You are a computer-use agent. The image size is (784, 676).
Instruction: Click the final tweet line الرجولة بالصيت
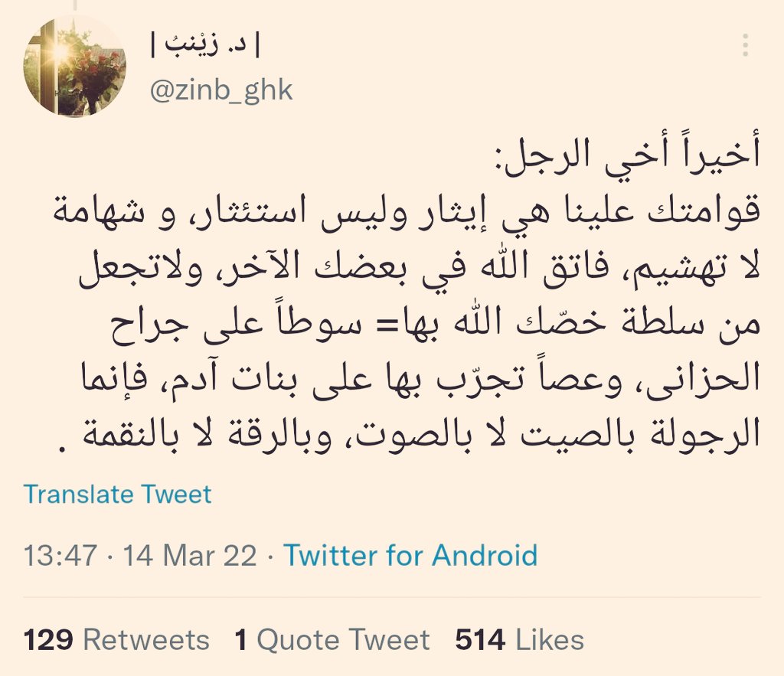point(409,433)
